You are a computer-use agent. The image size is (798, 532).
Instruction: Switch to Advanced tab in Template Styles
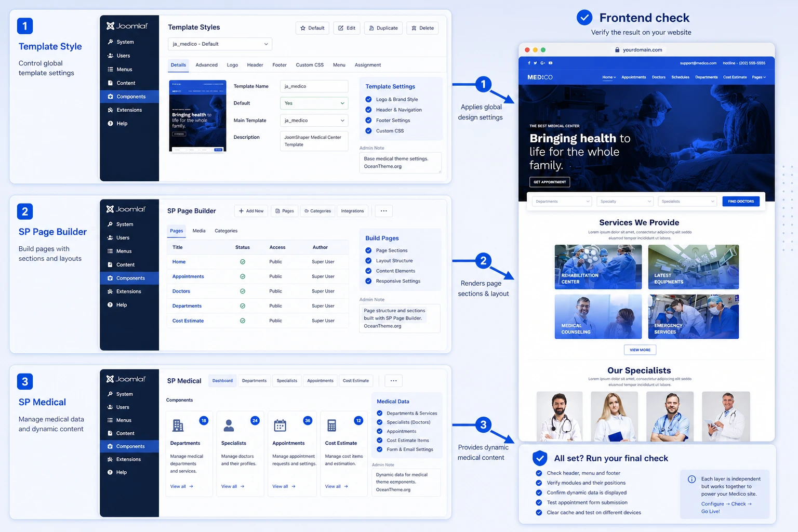coord(206,65)
